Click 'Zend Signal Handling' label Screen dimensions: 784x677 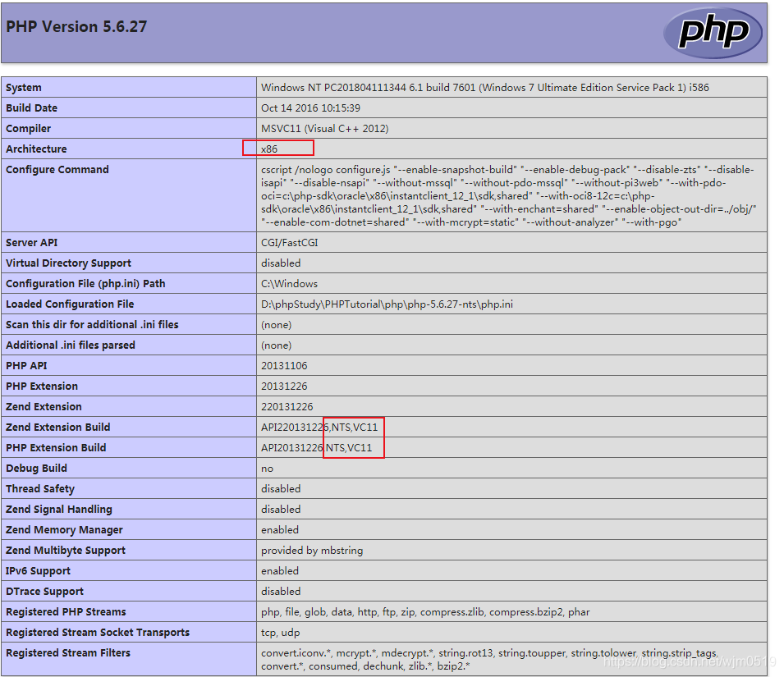[59, 509]
